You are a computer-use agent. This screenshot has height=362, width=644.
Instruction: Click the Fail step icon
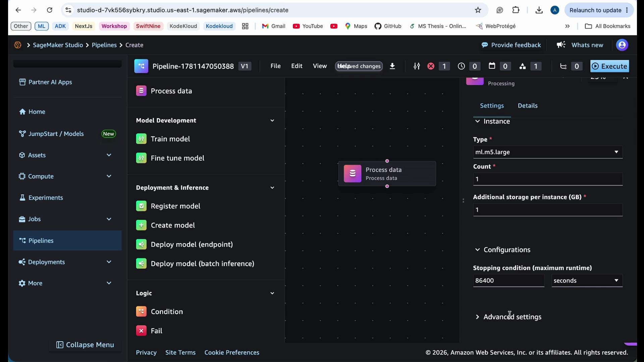[141, 331]
